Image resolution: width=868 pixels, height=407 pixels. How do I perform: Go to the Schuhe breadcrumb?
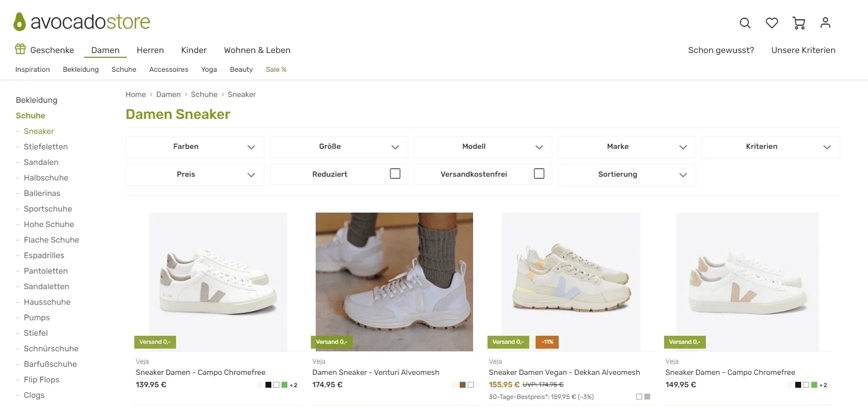(204, 94)
